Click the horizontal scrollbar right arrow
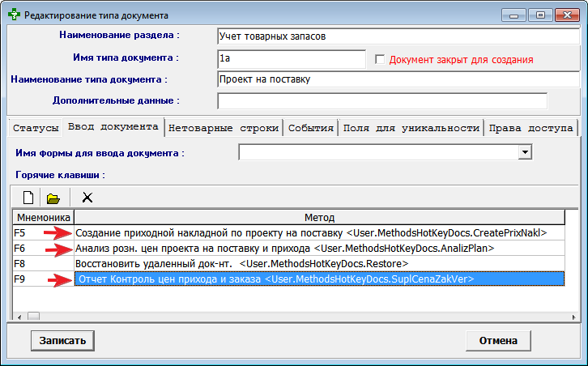588x366 pixels. [573, 317]
